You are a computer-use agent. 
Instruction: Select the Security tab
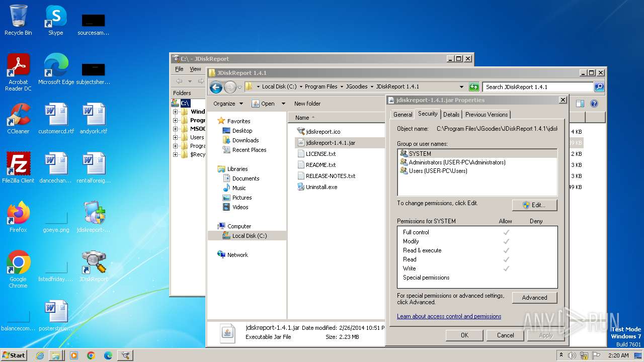(428, 114)
